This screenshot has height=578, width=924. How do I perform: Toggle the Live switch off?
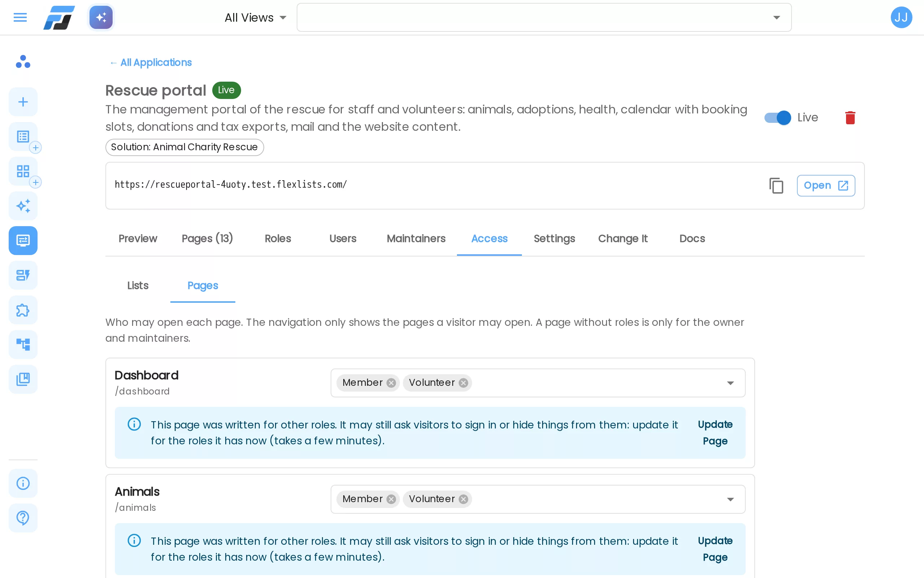pyautogui.click(x=778, y=118)
